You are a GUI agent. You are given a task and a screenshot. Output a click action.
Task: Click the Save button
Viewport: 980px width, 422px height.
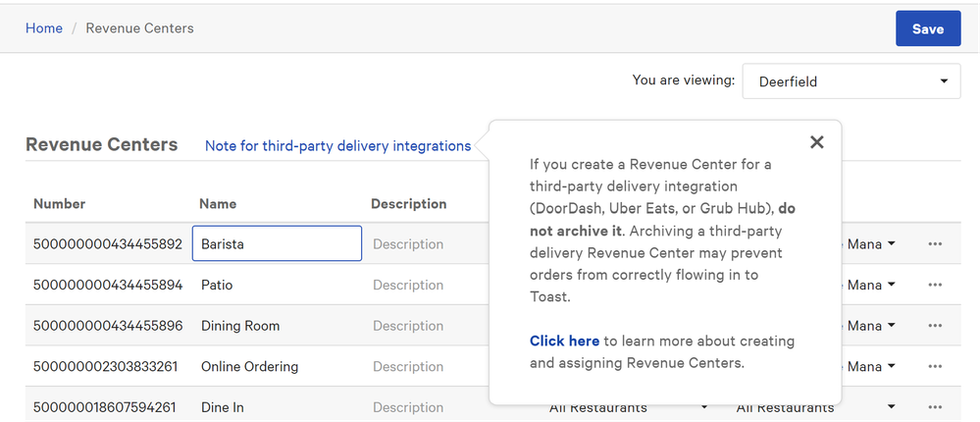[927, 28]
